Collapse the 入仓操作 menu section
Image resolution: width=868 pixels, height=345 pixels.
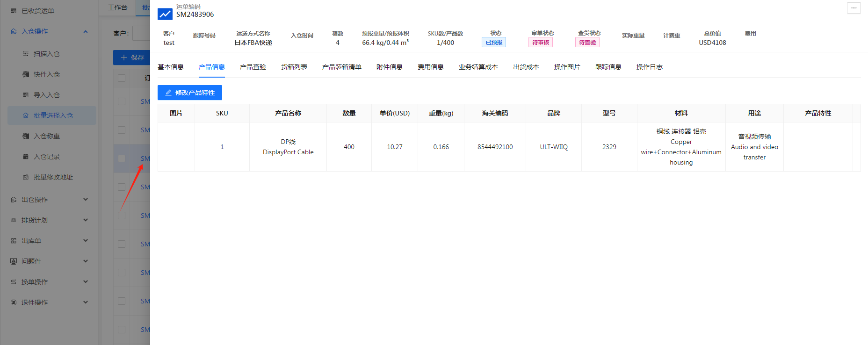[86, 31]
